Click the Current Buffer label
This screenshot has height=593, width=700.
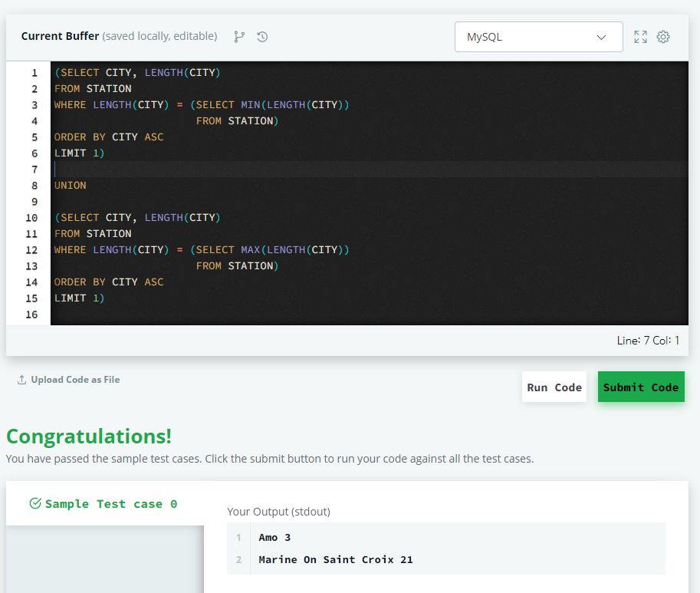click(x=61, y=35)
